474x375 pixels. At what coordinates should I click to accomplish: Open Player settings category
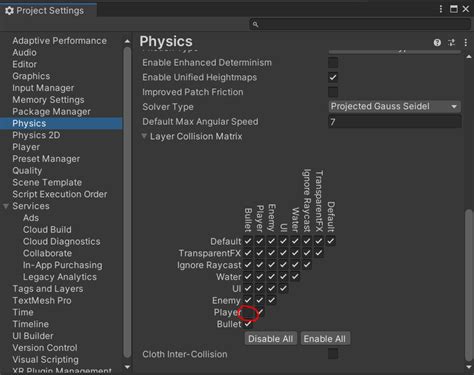(x=26, y=147)
